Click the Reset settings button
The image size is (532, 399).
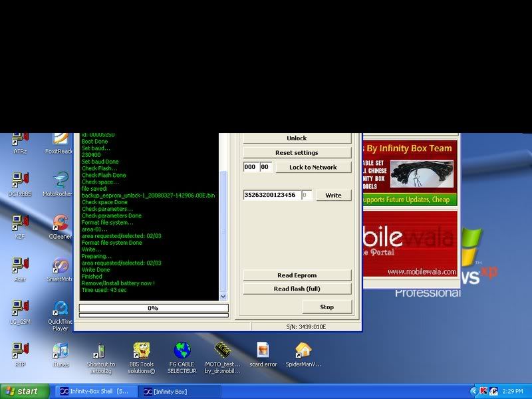[x=297, y=153]
